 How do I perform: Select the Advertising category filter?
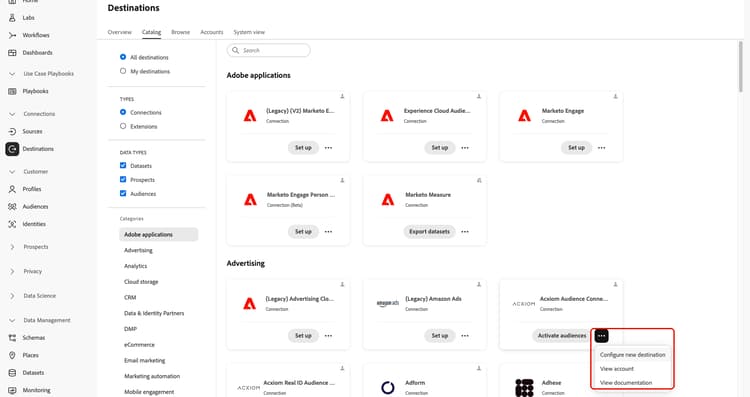(x=138, y=250)
